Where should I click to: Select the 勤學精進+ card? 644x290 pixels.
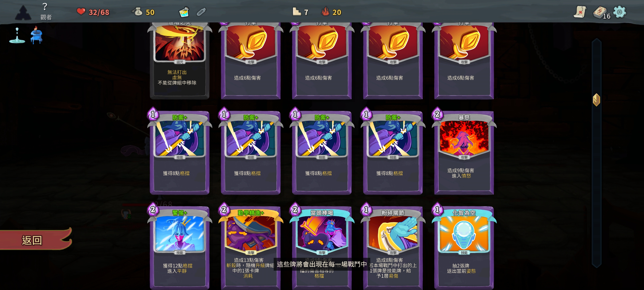[x=251, y=246]
